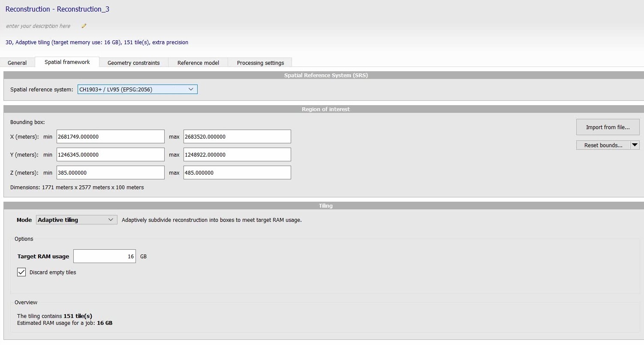The height and width of the screenshot is (345, 644).
Task: Uncheck Discard empty tiles checkbox
Action: [x=21, y=272]
